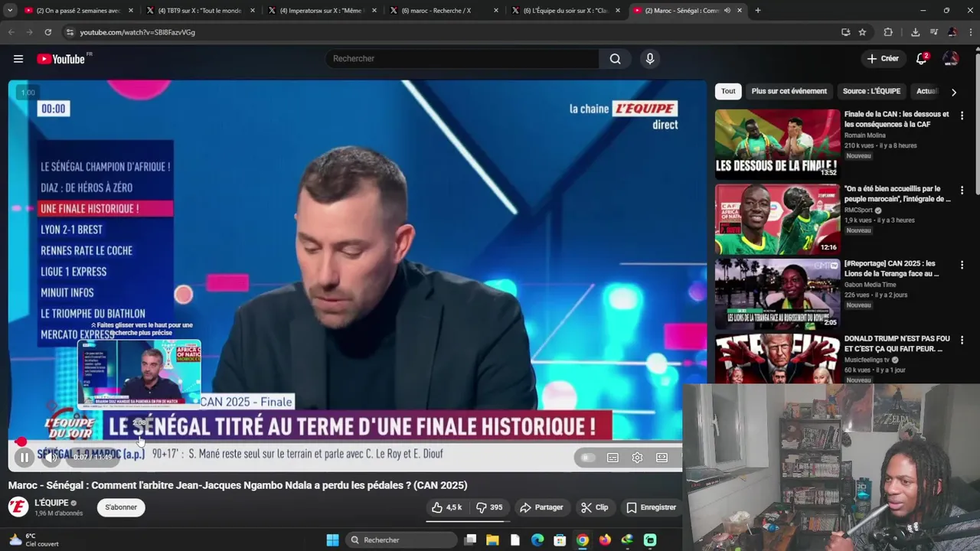Viewport: 980px width, 551px height.
Task: Reload the page
Action: [47, 32]
